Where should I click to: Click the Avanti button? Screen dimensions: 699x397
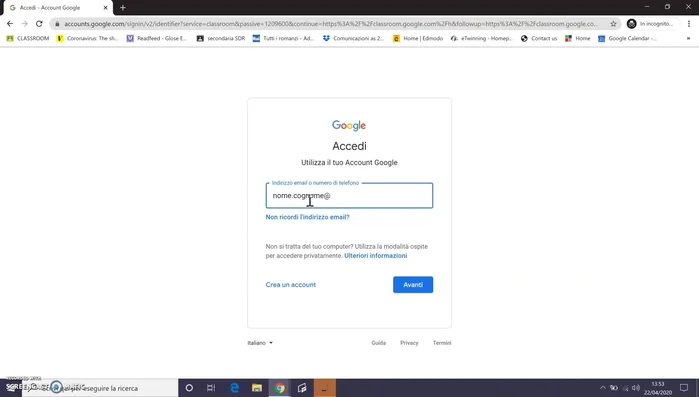pos(413,285)
